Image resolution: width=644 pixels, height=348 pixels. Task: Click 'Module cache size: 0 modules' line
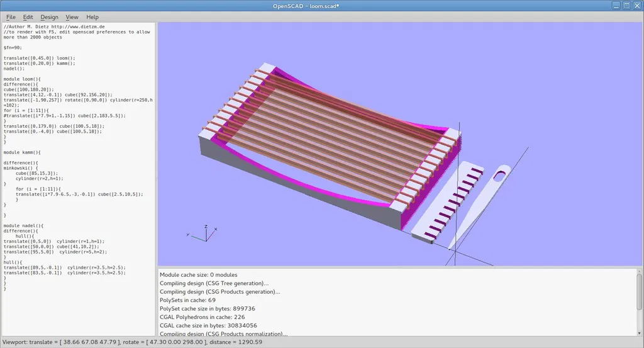pyautogui.click(x=198, y=274)
